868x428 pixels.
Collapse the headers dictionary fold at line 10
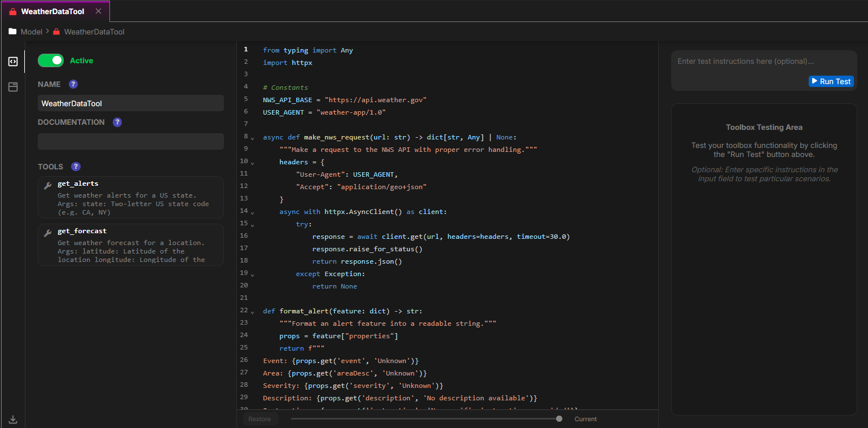(252, 163)
